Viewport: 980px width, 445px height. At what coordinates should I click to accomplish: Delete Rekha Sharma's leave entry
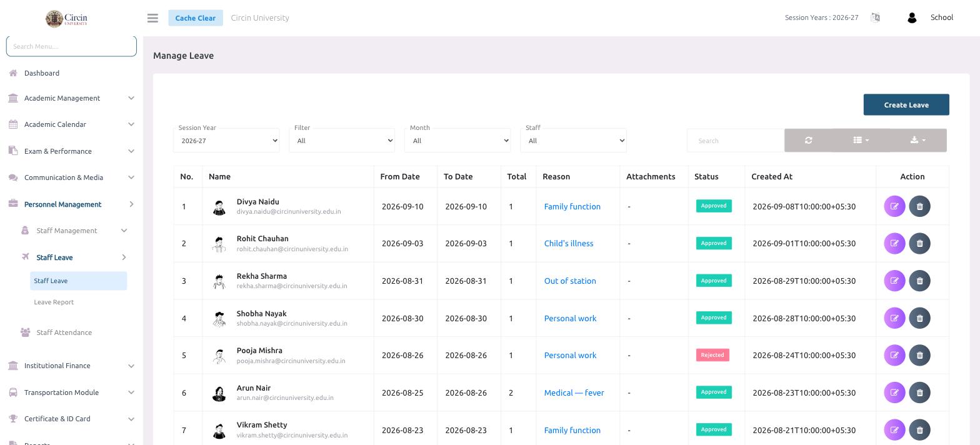(x=919, y=281)
